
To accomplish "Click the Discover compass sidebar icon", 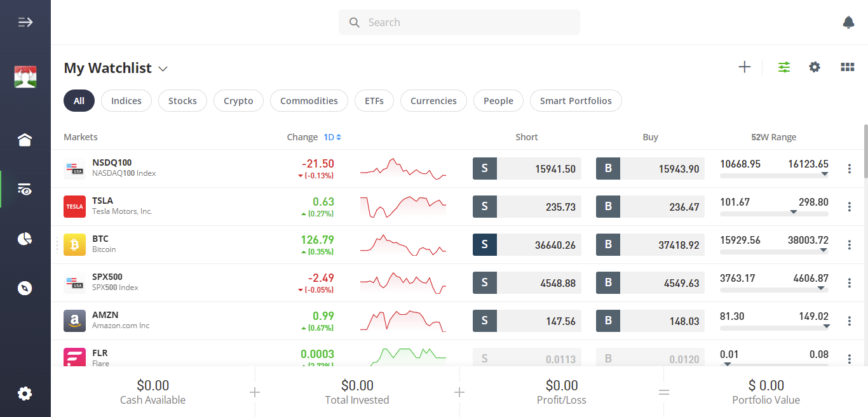I will tap(24, 288).
